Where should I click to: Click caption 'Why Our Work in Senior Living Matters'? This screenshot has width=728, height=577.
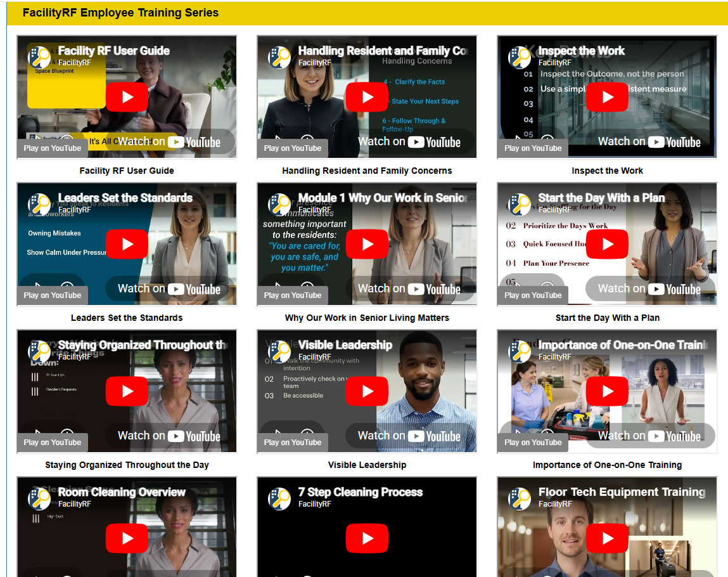pos(367,318)
